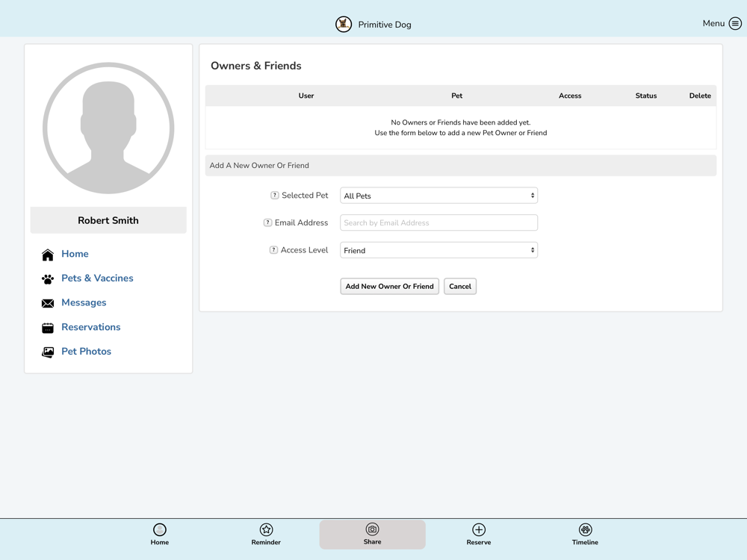Open the Access Level dropdown showing Friend
Image resolution: width=747 pixels, height=560 pixels.
(438, 250)
